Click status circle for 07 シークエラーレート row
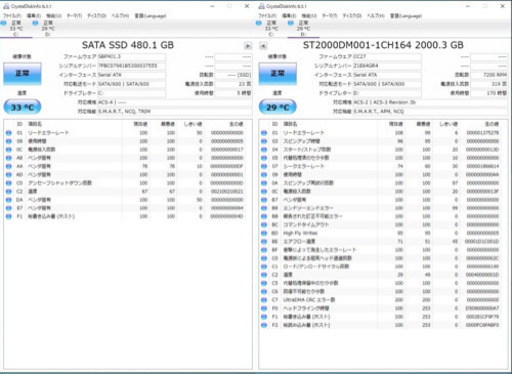 tap(264, 166)
